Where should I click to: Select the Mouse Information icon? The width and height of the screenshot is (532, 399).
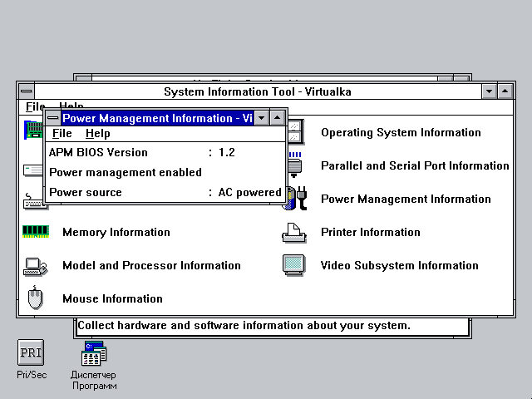[35, 298]
